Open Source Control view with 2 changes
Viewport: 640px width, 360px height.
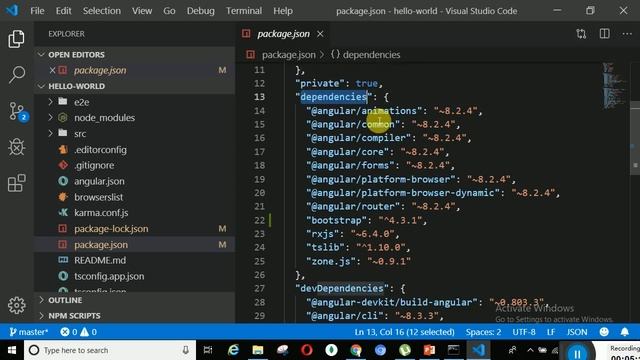(17, 111)
